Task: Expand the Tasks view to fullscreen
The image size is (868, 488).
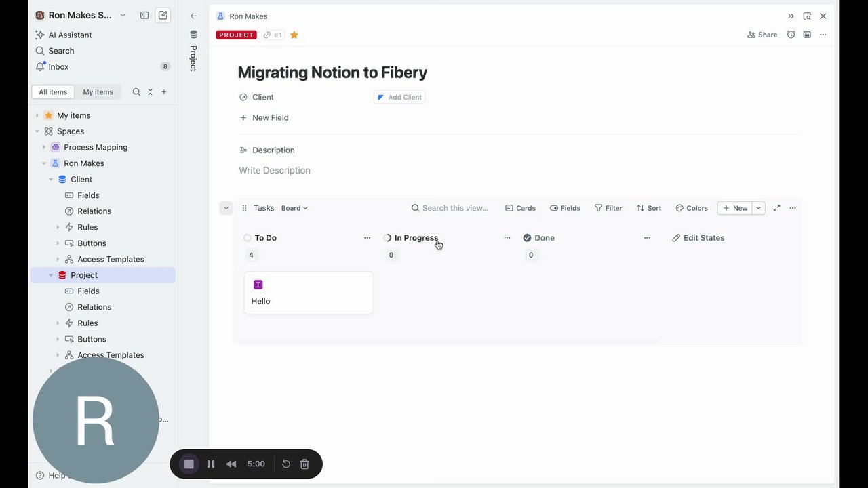Action: click(x=776, y=208)
